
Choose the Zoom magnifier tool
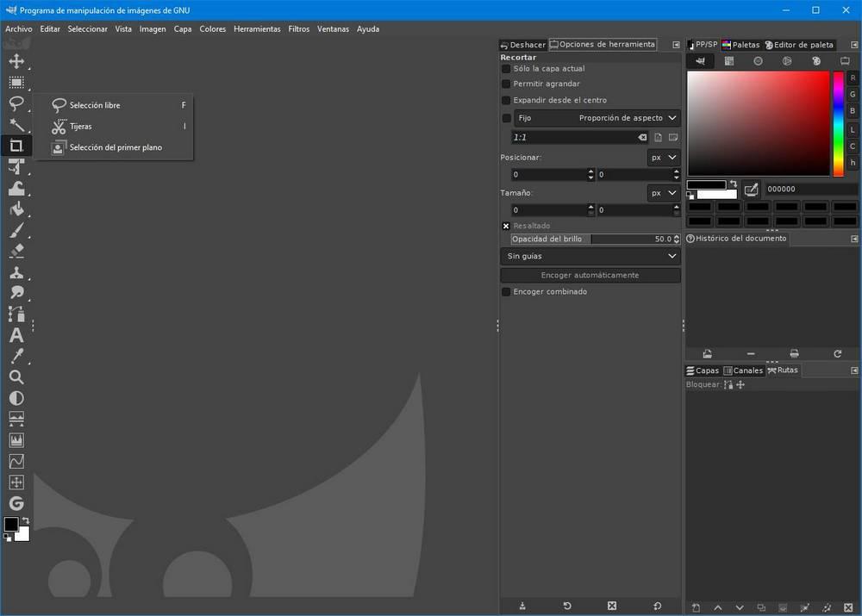click(16, 377)
